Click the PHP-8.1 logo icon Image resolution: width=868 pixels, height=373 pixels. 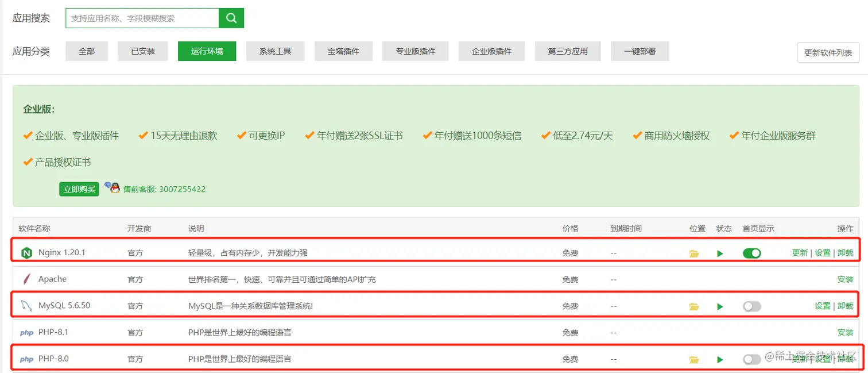tap(26, 333)
